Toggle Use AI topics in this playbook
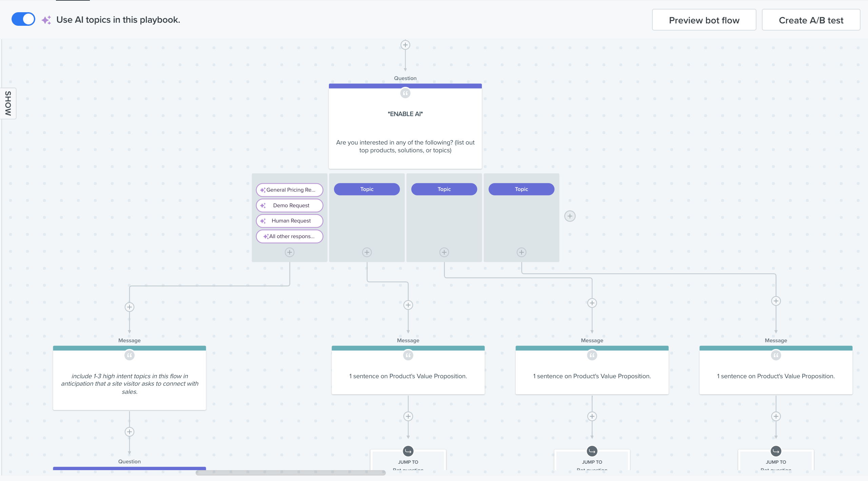The image size is (868, 481). coord(23,19)
